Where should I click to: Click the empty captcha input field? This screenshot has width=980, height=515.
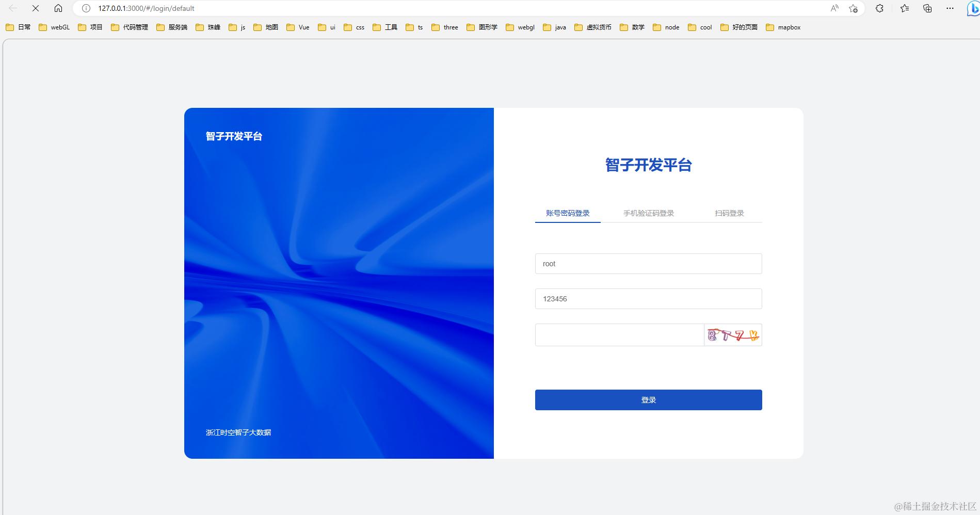tap(619, 335)
